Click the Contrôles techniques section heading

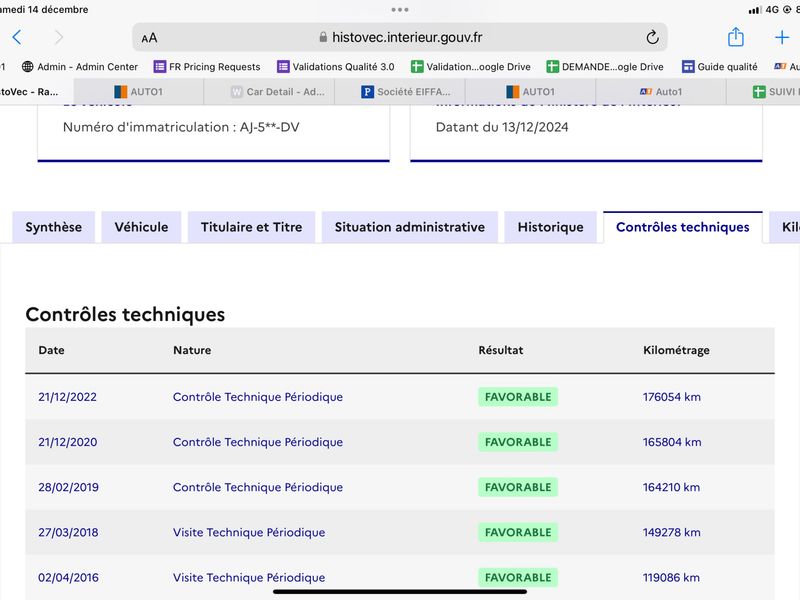point(125,314)
